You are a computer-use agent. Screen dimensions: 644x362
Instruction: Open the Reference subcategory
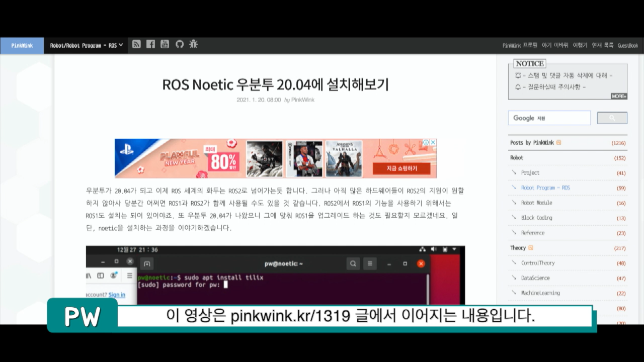pos(532,233)
